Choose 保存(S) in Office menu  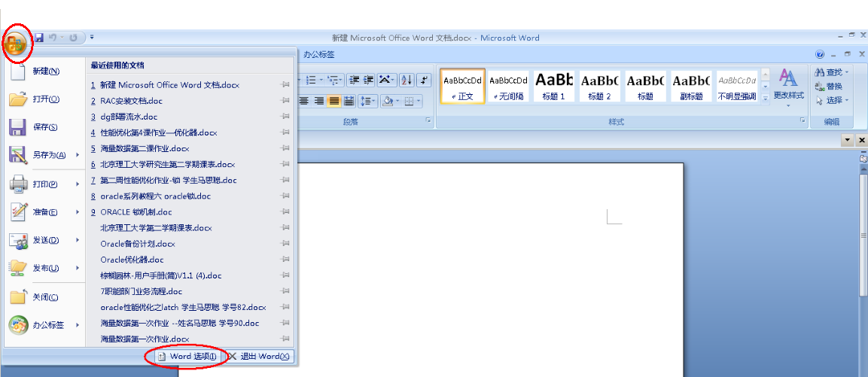point(44,126)
